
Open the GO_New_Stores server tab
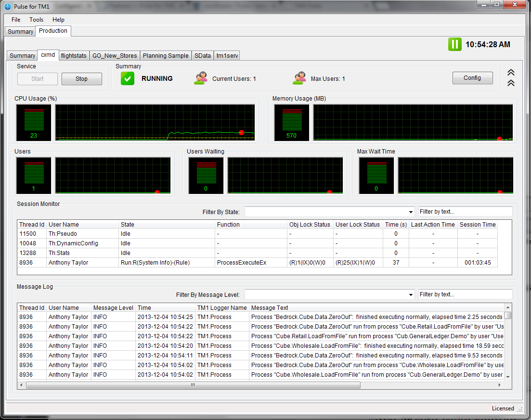(115, 55)
